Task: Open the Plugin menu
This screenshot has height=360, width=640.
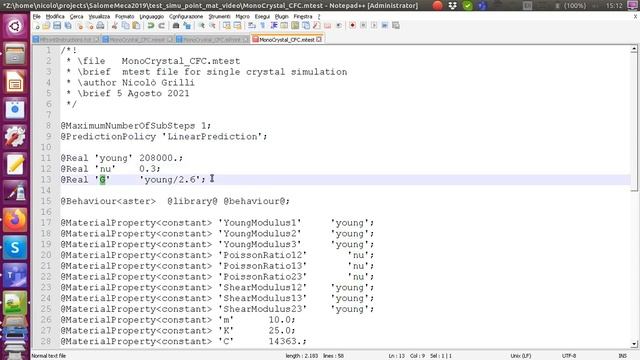Action: coord(281,16)
